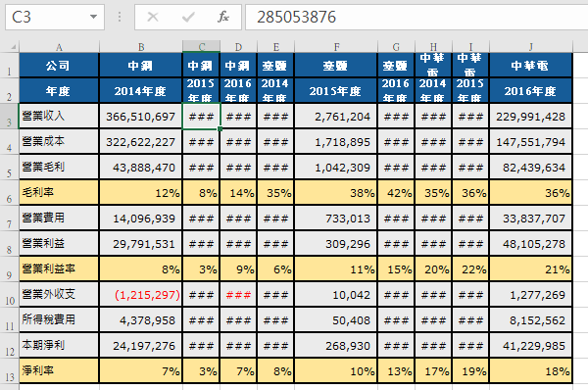Screen dimensions: 588x390
Task: Click the Name Box showing C3
Action: click(x=55, y=17)
